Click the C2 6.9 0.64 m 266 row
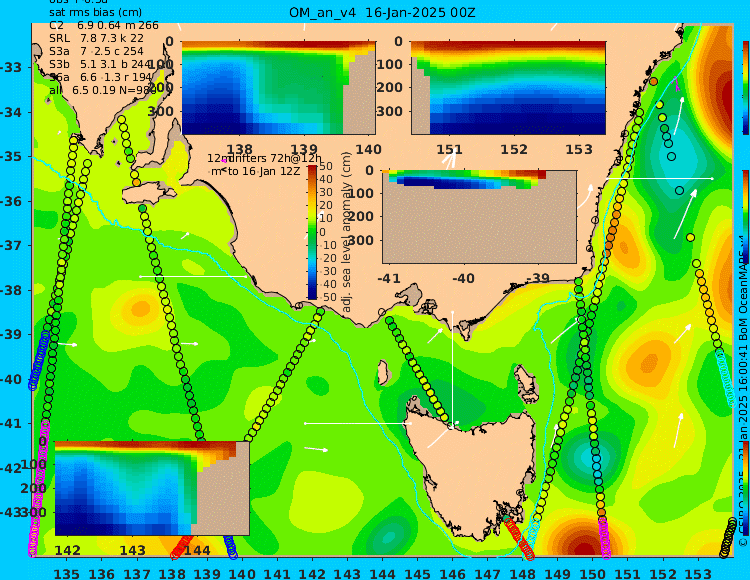Screen dimensions: 750x580 tap(104, 25)
